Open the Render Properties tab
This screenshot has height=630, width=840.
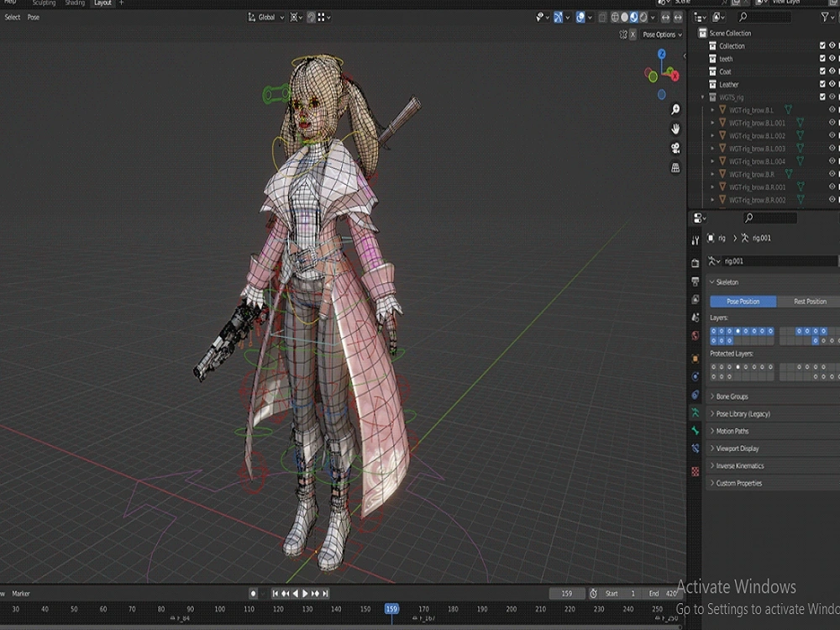tap(695, 262)
